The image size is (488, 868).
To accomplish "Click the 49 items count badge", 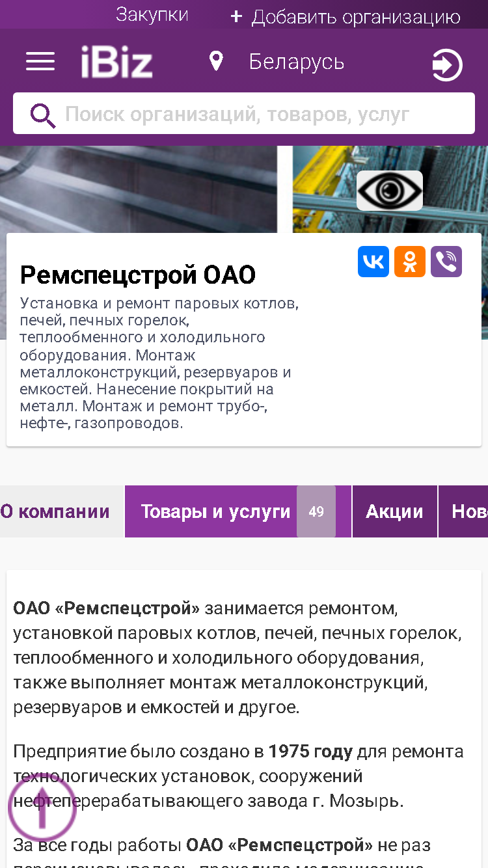I will 316,511.
